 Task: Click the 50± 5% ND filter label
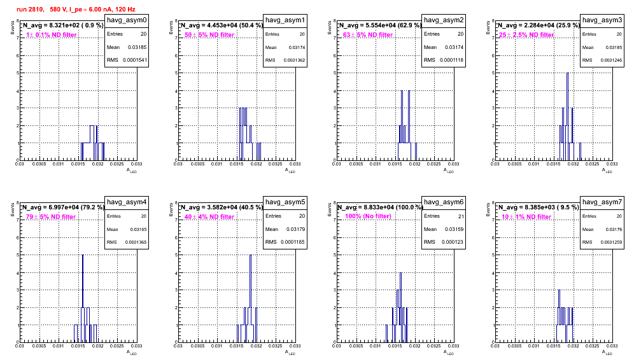209,35
